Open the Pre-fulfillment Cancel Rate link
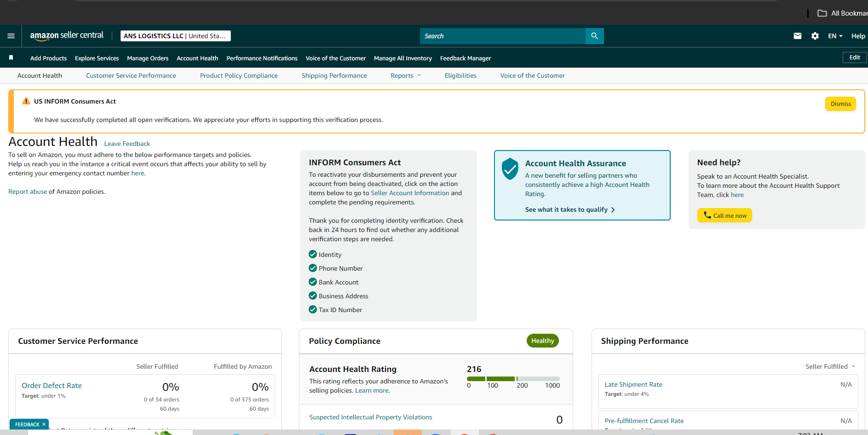 644,421
